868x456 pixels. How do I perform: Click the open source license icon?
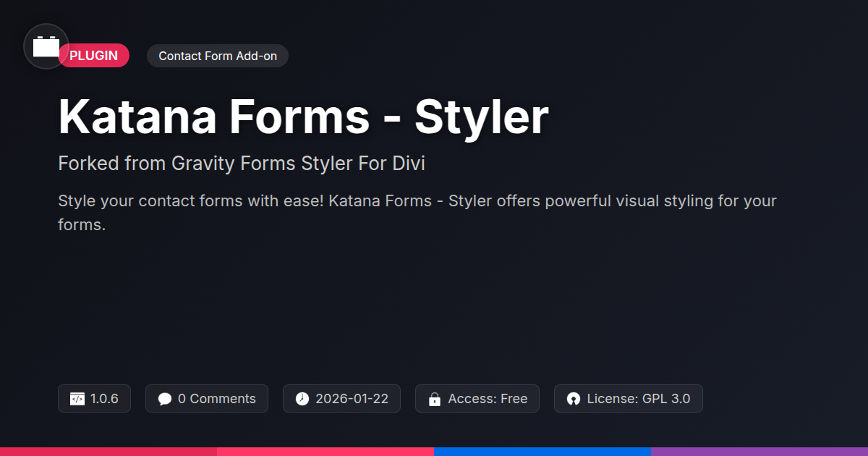(x=574, y=399)
